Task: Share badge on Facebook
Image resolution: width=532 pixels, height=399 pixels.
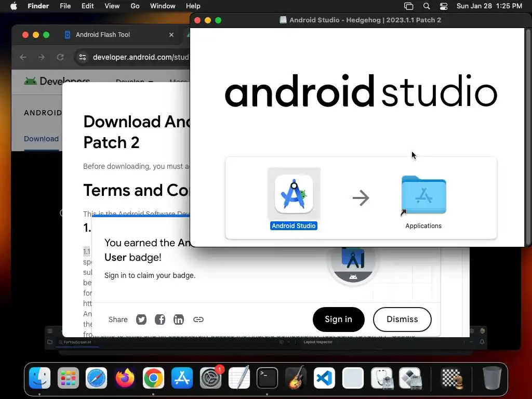Action: point(160,320)
